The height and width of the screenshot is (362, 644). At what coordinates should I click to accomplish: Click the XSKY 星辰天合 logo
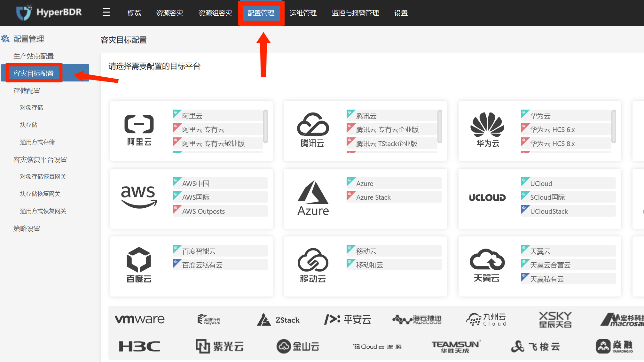555,320
